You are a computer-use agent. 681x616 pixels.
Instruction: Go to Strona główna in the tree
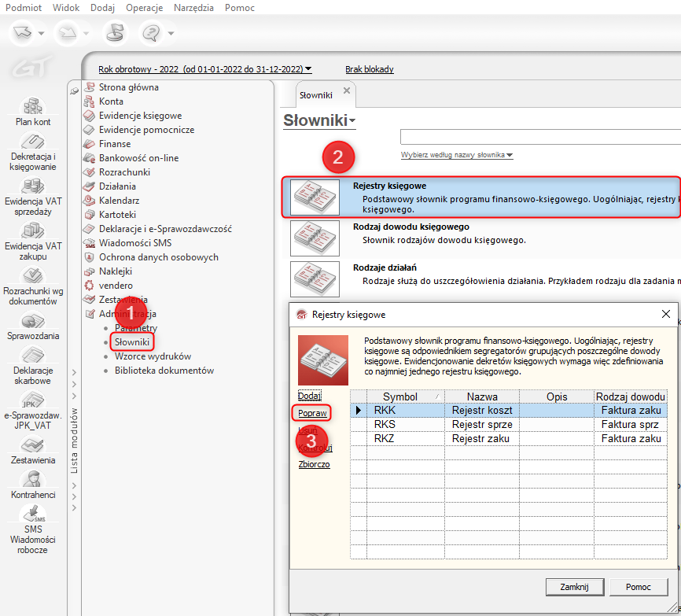click(x=128, y=87)
